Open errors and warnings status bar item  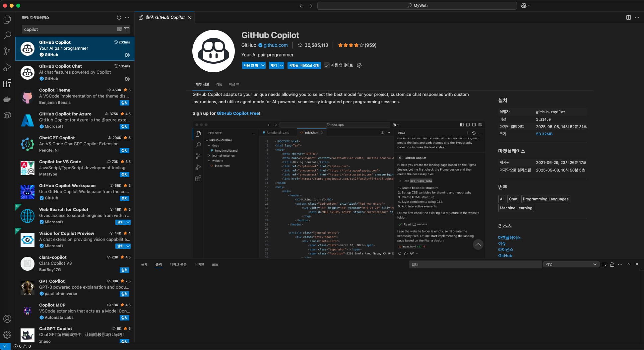click(x=22, y=346)
